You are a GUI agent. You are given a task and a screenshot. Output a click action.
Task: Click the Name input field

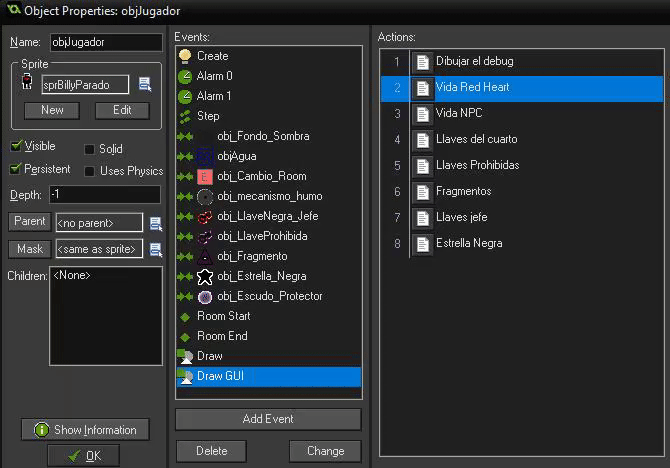coord(106,42)
